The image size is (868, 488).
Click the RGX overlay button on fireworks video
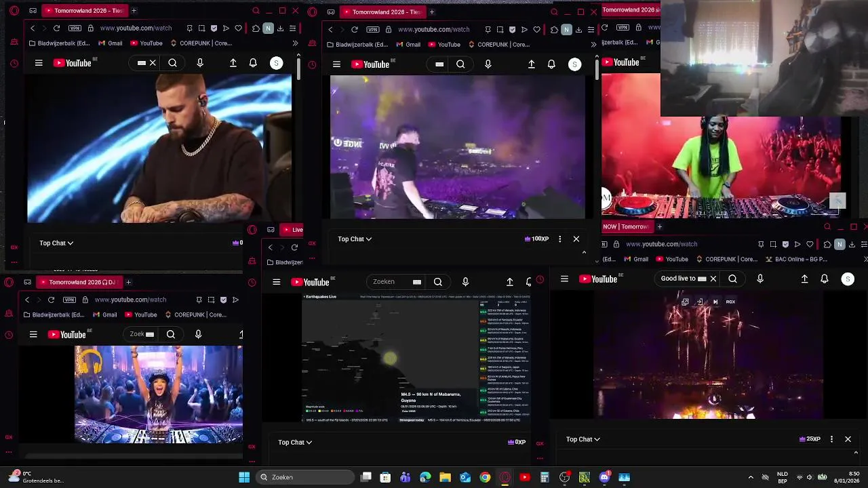(730, 302)
